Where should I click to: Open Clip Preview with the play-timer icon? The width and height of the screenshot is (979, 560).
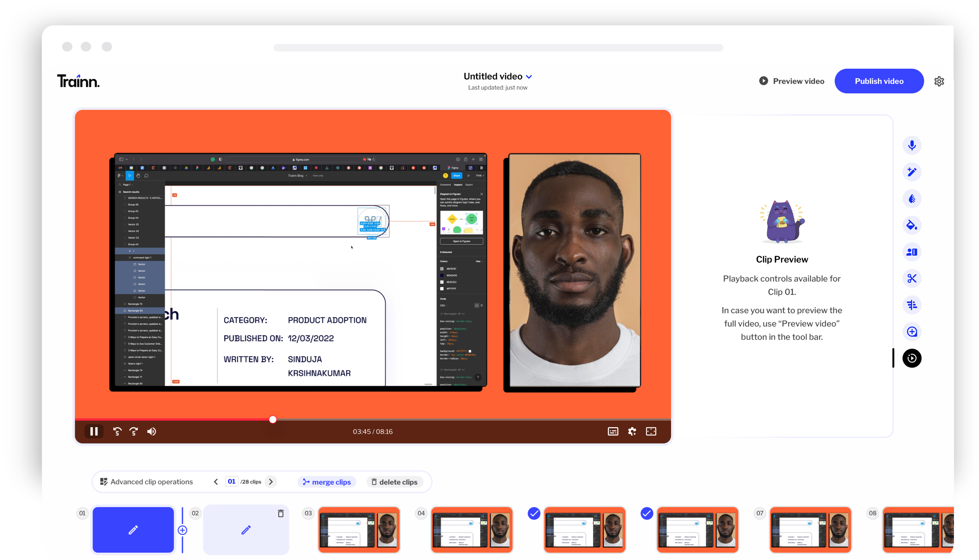coord(912,358)
